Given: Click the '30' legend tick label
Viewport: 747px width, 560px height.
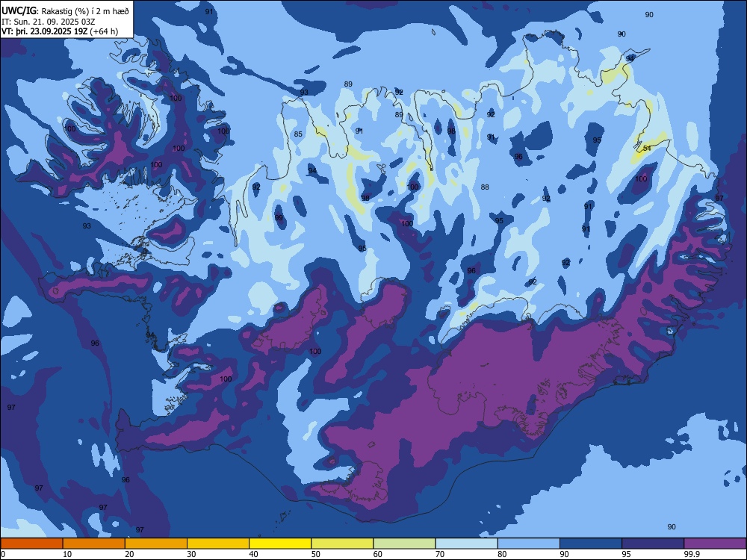Looking at the screenshot, I should pyautogui.click(x=191, y=554).
